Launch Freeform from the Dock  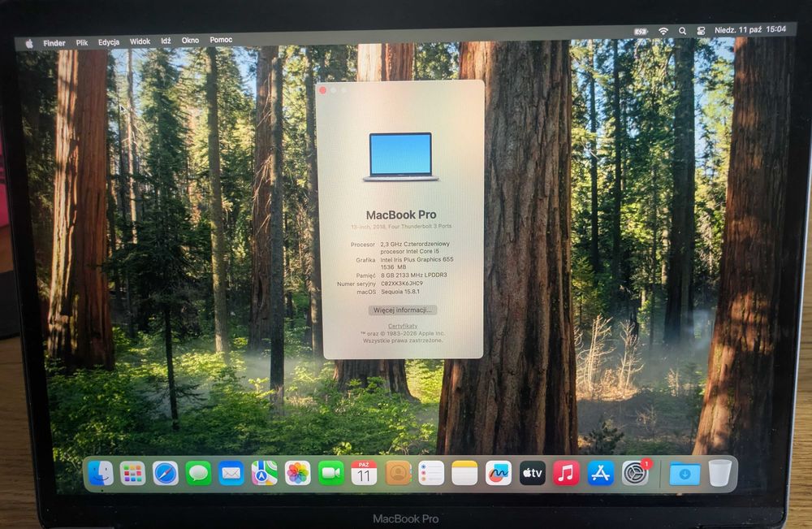[x=499, y=473]
